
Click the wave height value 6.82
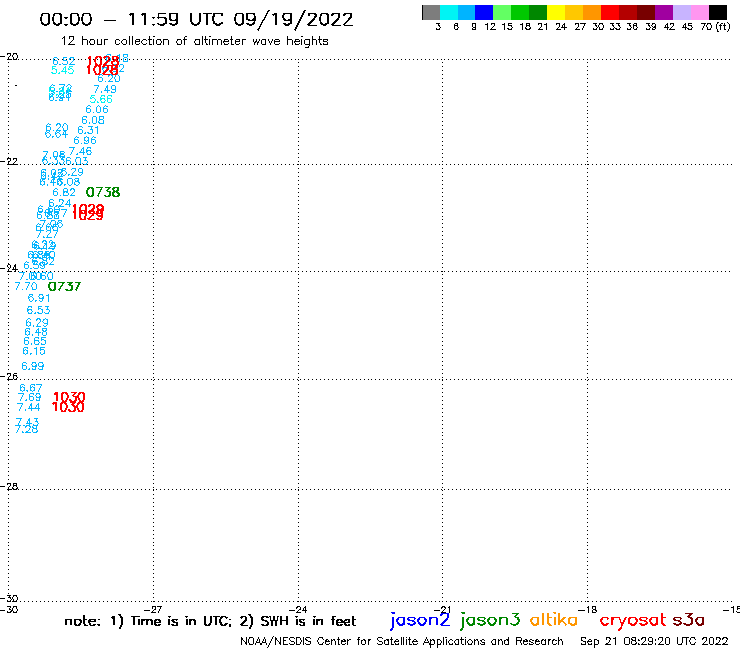64,193
